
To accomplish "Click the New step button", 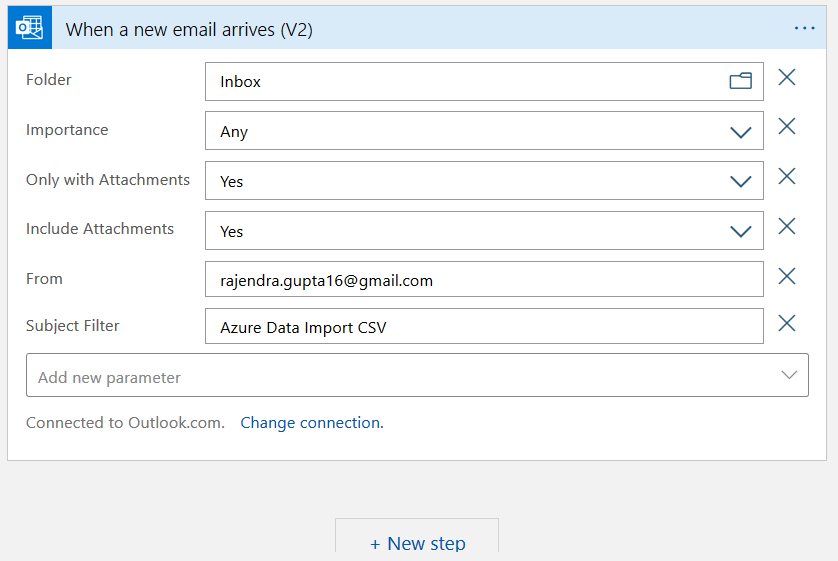I will click(417, 543).
